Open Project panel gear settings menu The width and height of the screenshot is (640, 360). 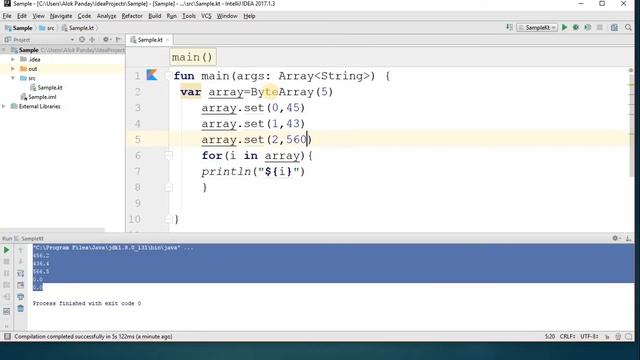tap(106, 40)
